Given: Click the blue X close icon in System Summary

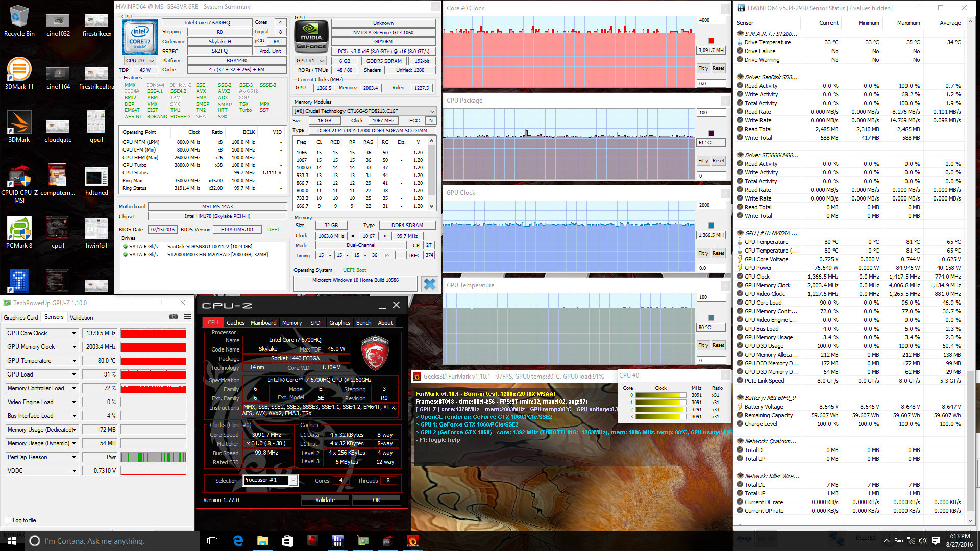Looking at the screenshot, I should point(430,284).
